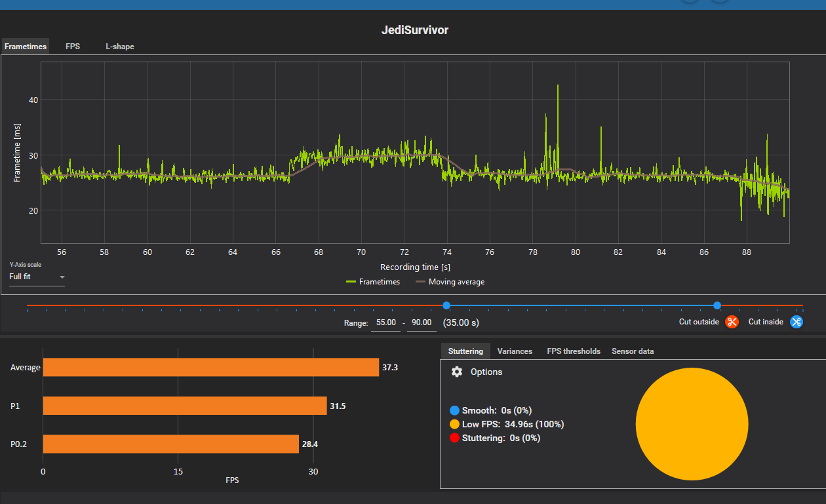Click the range slider end handle
826x504 pixels.
717,305
